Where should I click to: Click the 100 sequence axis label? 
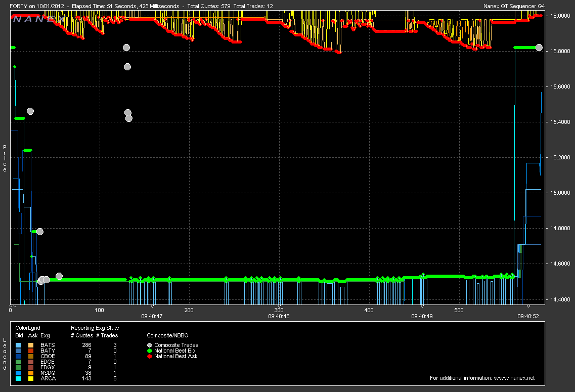(x=100, y=310)
